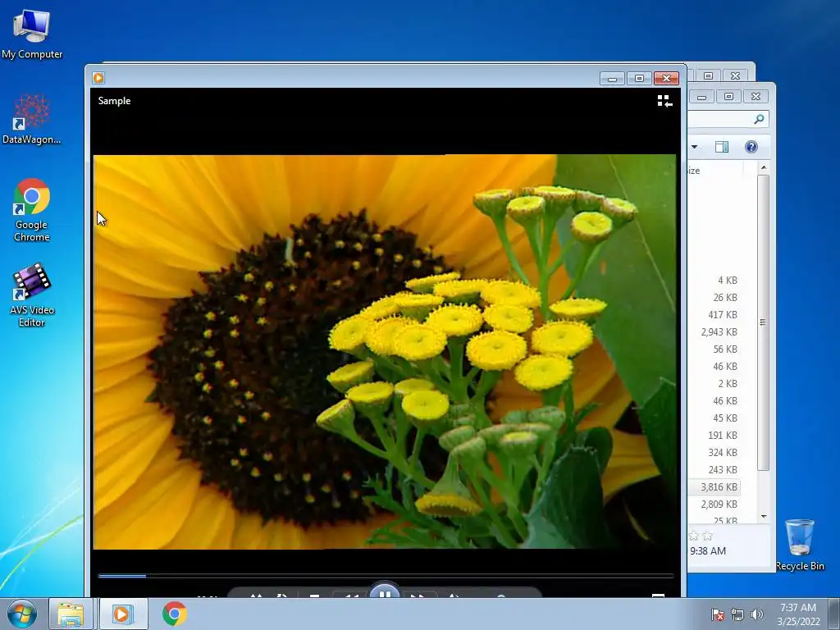Click the Windows Media Player title bar icon
The width and height of the screenshot is (840, 630).
[98, 78]
